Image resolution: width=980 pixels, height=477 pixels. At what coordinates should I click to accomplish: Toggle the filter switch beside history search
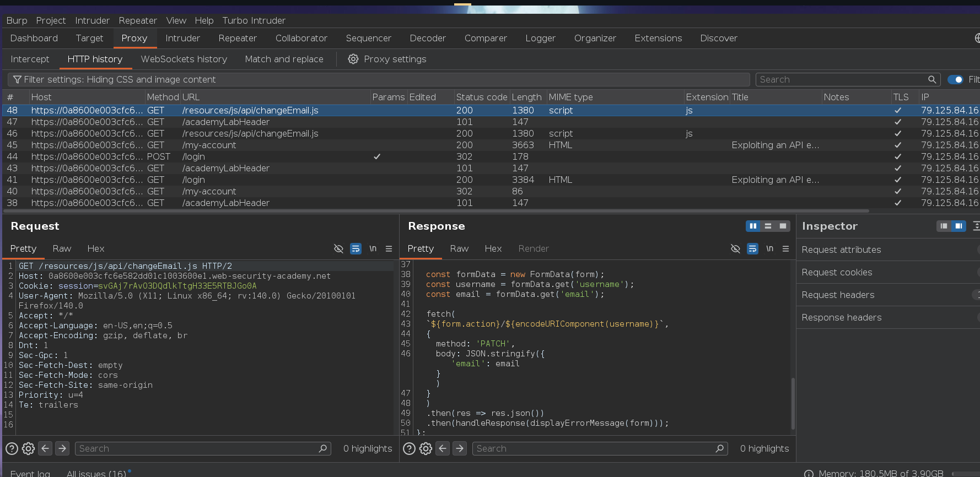955,79
